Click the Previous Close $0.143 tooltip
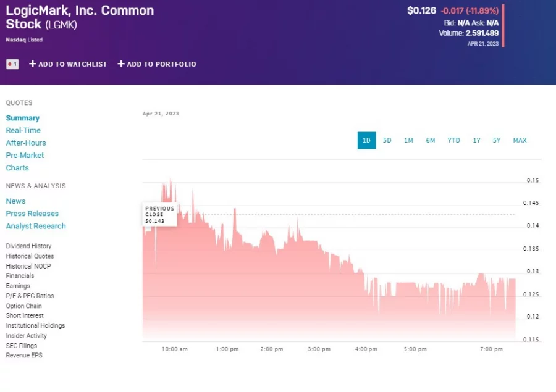 click(x=159, y=213)
